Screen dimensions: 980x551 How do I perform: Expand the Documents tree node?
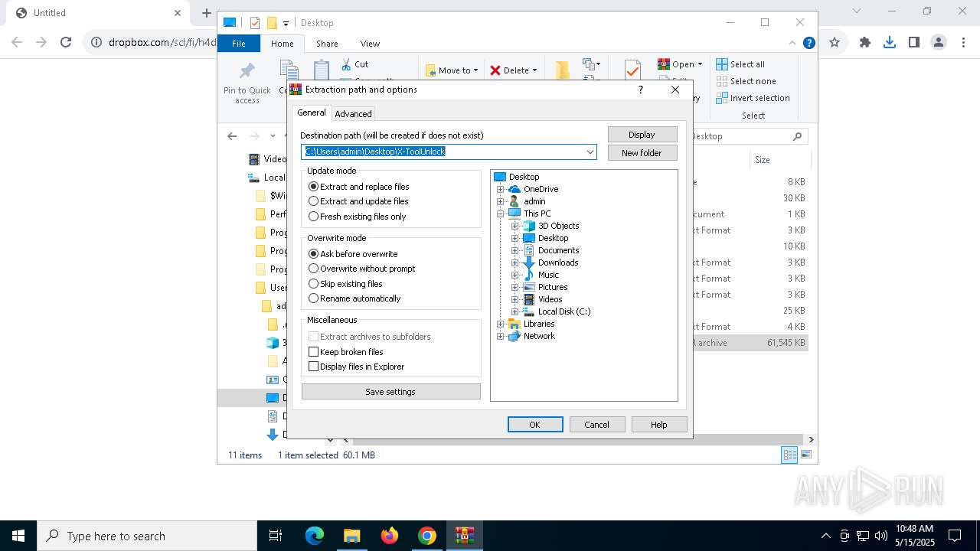point(515,250)
